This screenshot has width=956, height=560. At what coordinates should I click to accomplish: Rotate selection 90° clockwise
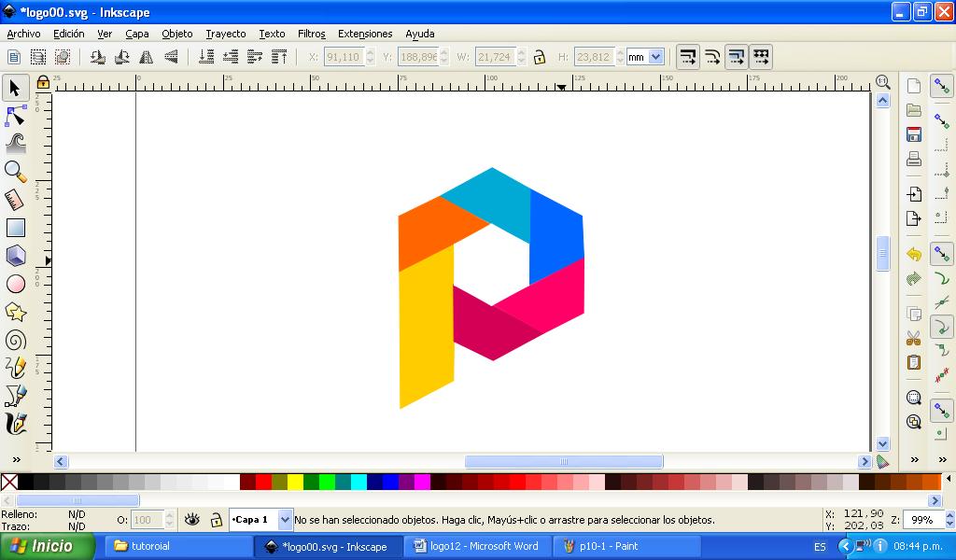click(122, 57)
